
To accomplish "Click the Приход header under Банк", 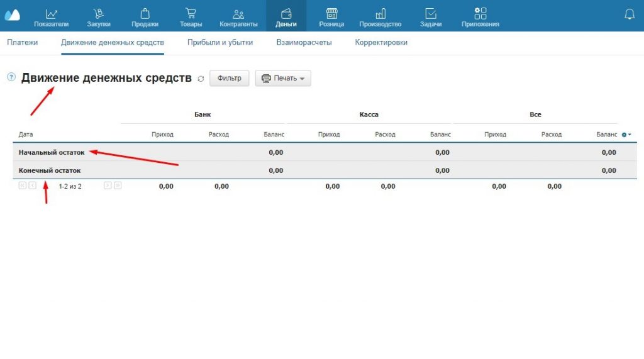I will [x=162, y=135].
